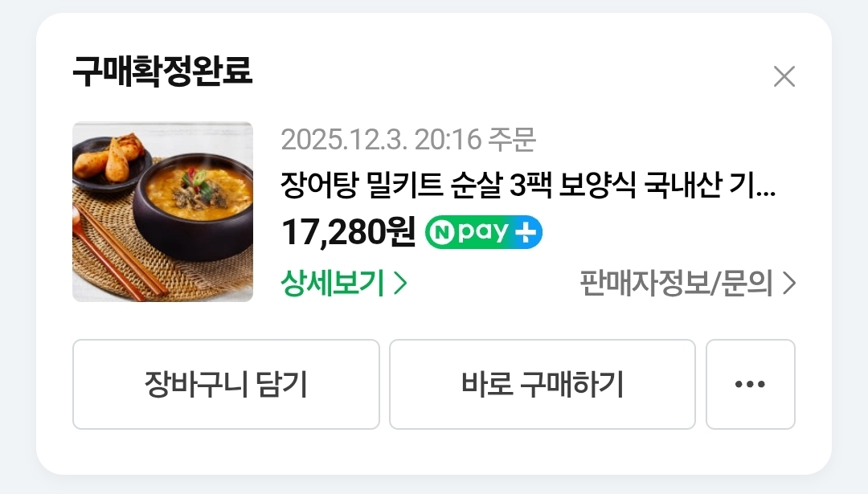Open the 상세보기 order details link
The image size is (868, 494).
coord(344,284)
